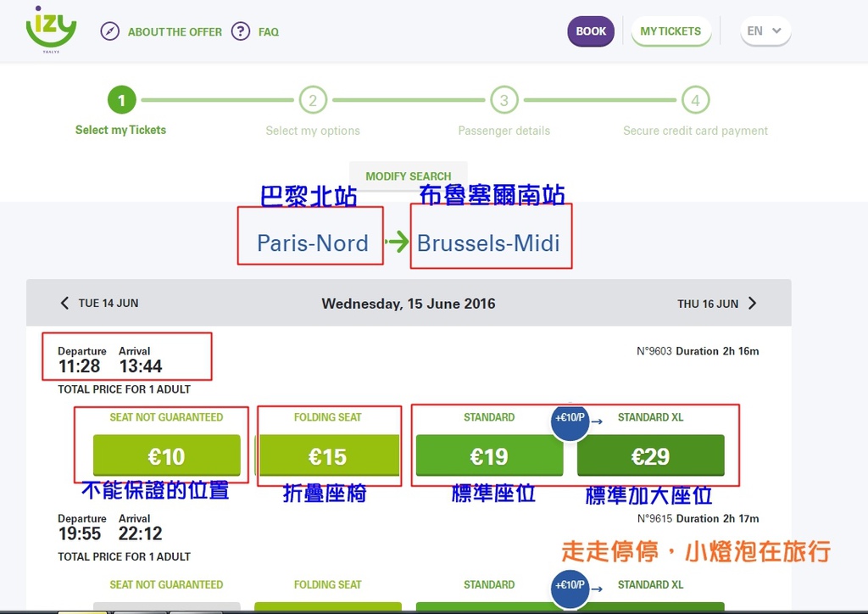Image resolution: width=868 pixels, height=614 pixels.
Task: Select the €10 Seat Not Guaranteed fare on the 11:28 train
Action: (167, 455)
